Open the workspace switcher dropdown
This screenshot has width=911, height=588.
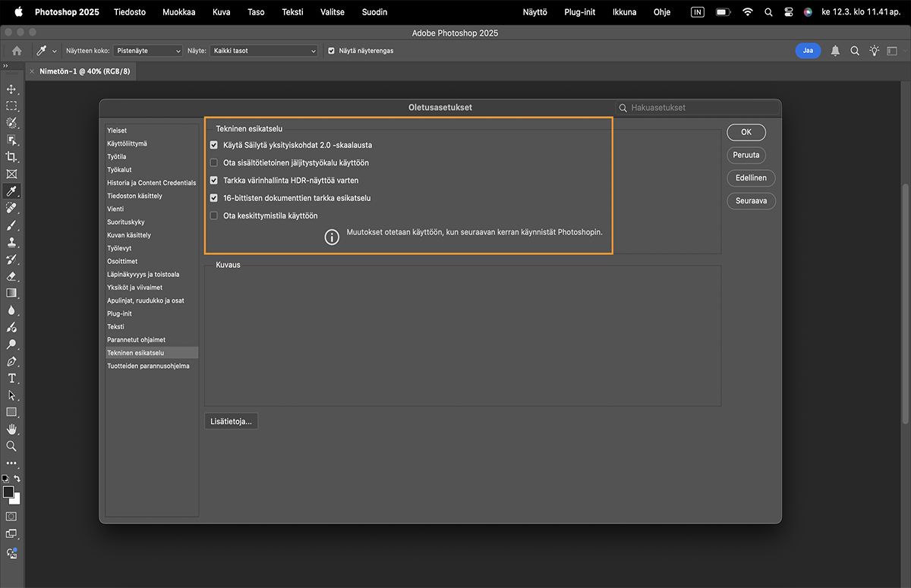tap(893, 51)
